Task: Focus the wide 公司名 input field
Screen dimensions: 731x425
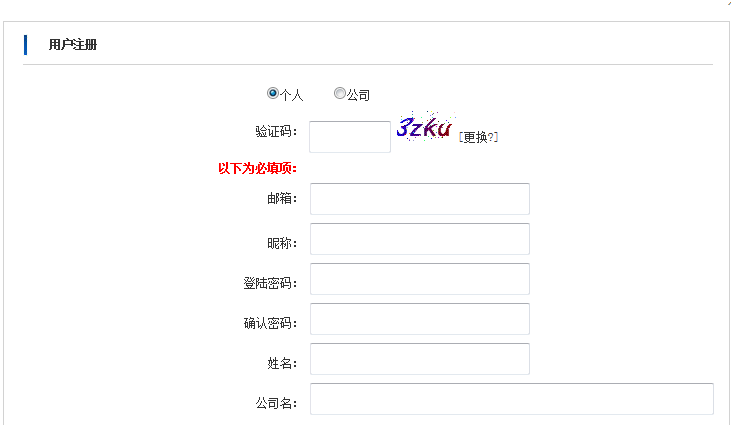Action: tap(511, 399)
